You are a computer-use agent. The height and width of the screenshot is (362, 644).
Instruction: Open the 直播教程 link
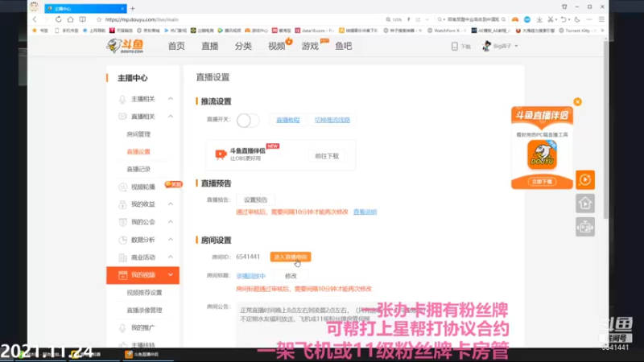pos(288,120)
